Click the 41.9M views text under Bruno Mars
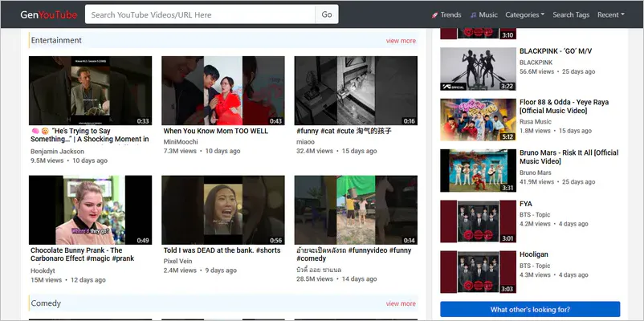 tap(537, 182)
